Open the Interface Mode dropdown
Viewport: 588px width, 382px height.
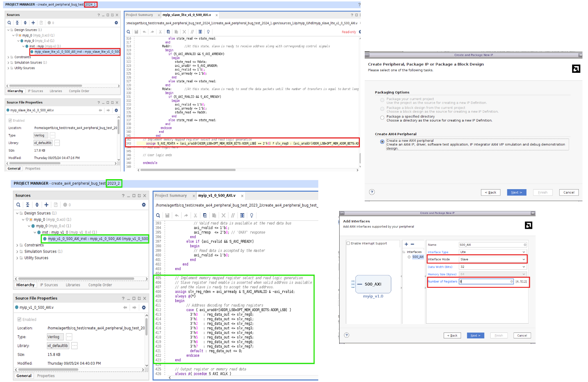(x=492, y=259)
